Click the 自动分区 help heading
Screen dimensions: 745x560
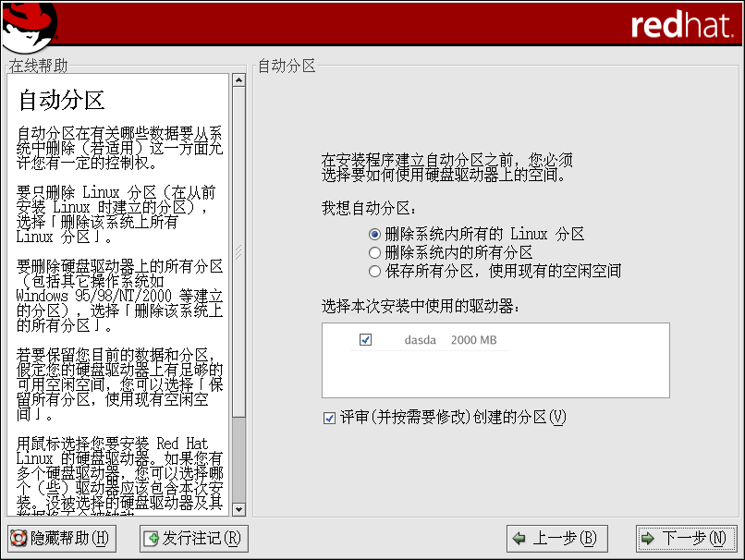(62, 100)
